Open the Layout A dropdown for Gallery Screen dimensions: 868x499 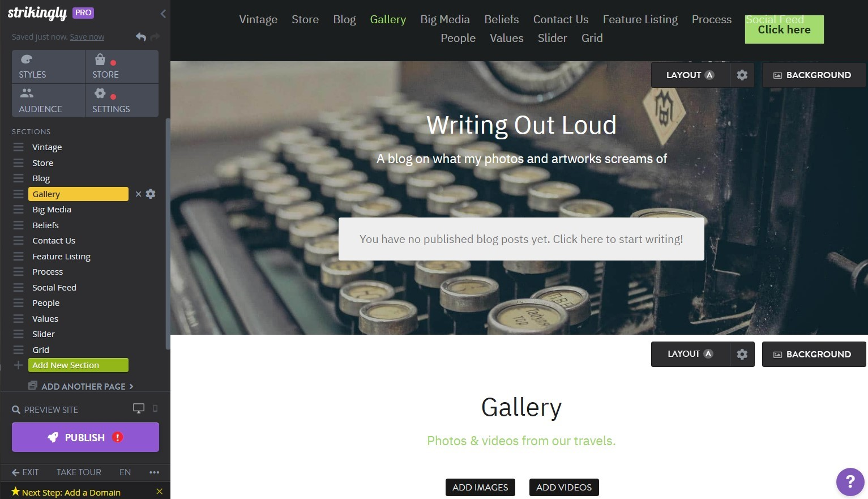click(690, 354)
